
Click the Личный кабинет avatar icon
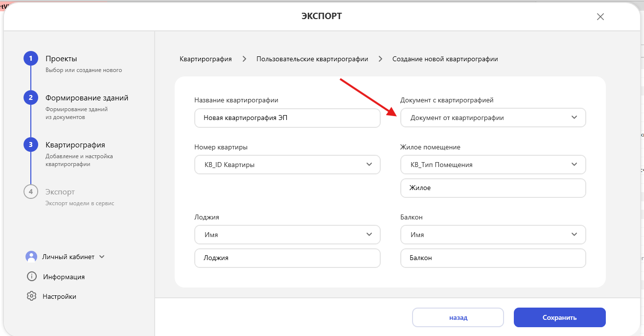(x=31, y=257)
